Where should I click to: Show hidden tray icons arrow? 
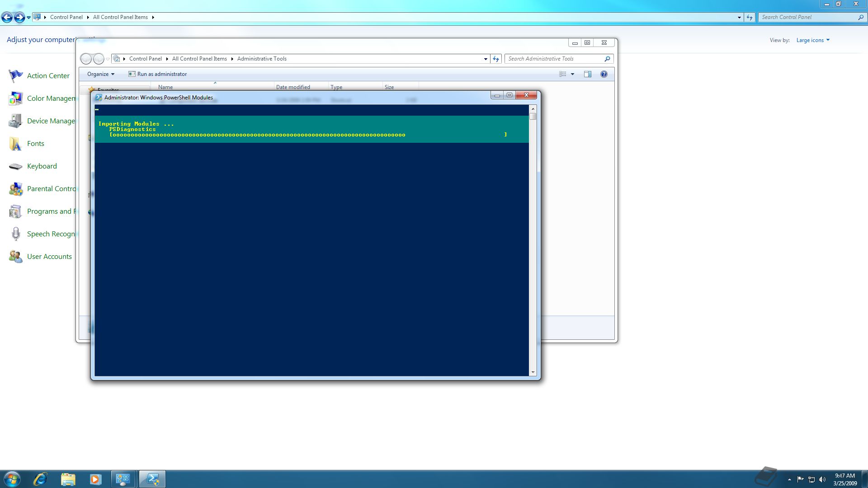[789, 479]
